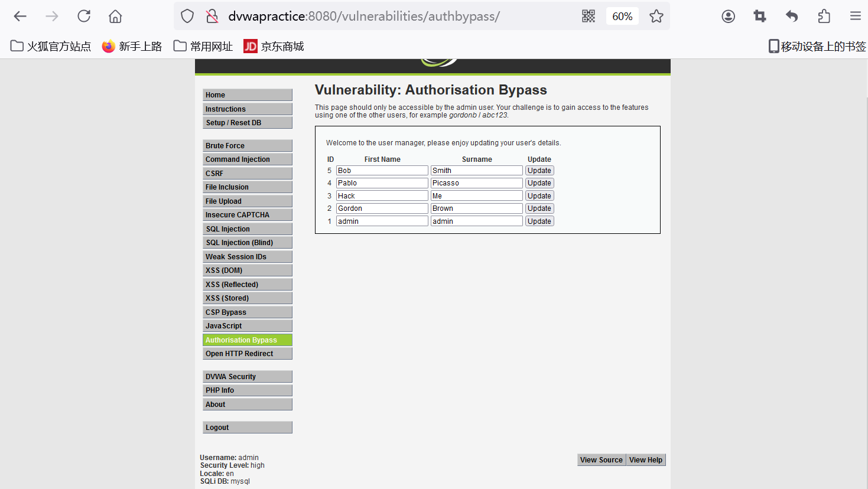Open the SQL Injection page

pyautogui.click(x=248, y=229)
